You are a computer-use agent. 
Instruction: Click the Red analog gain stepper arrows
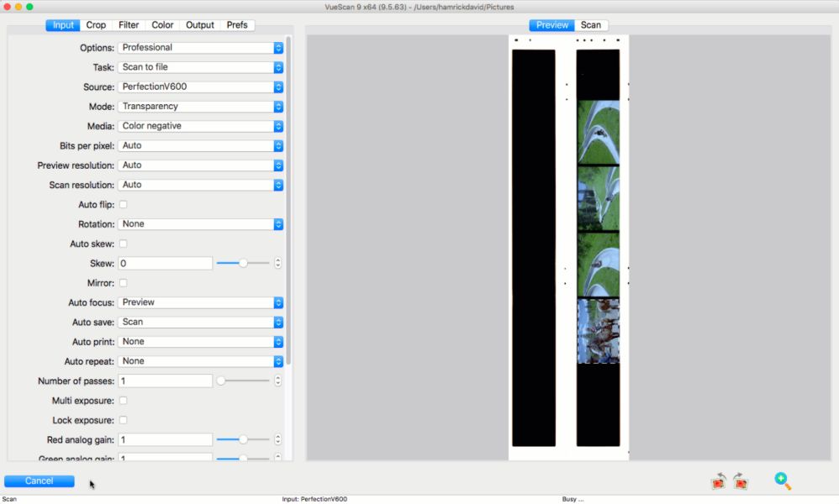point(277,439)
